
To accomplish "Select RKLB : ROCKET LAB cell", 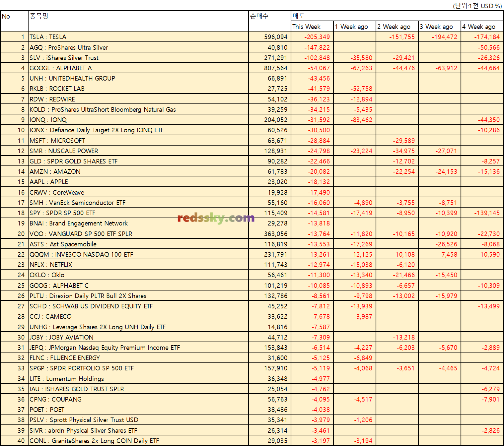I will pos(138,89).
